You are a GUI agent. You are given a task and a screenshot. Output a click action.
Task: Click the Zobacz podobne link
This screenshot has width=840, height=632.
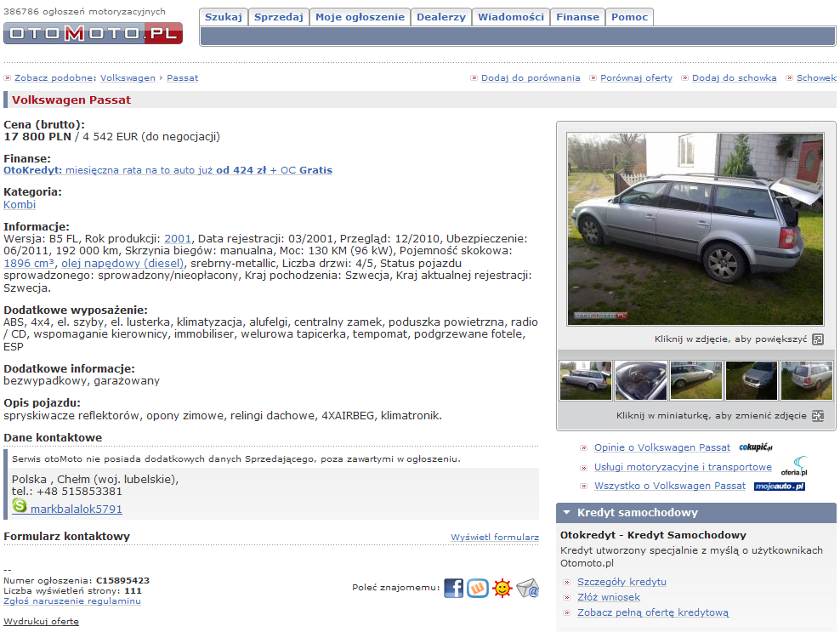[x=54, y=77]
